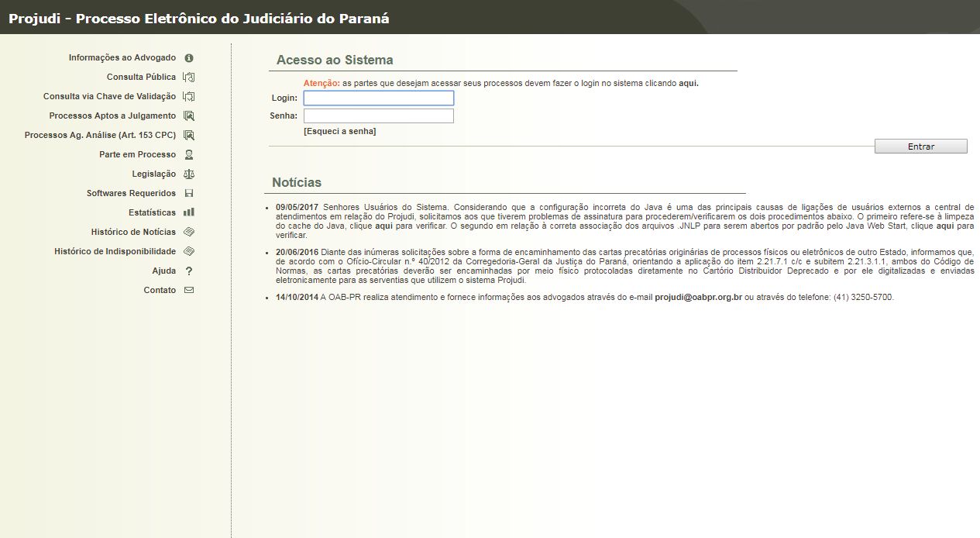Click the icon beside Processos Ag. Análise
The image size is (980, 538).
(188, 136)
